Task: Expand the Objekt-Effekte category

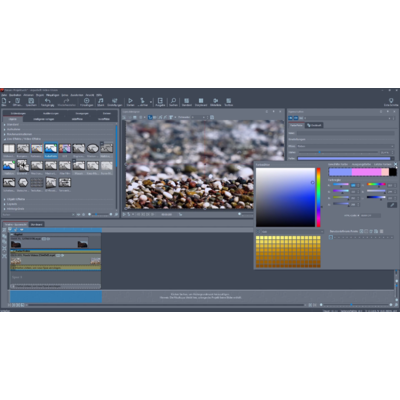Action: [x=15, y=199]
